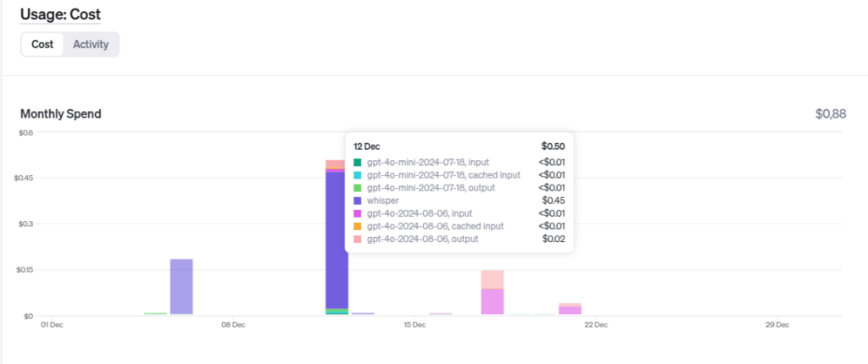Click the dark green gpt-4o-mini input legend swatch
Viewport: 868px width, 364px height.
[x=358, y=163]
